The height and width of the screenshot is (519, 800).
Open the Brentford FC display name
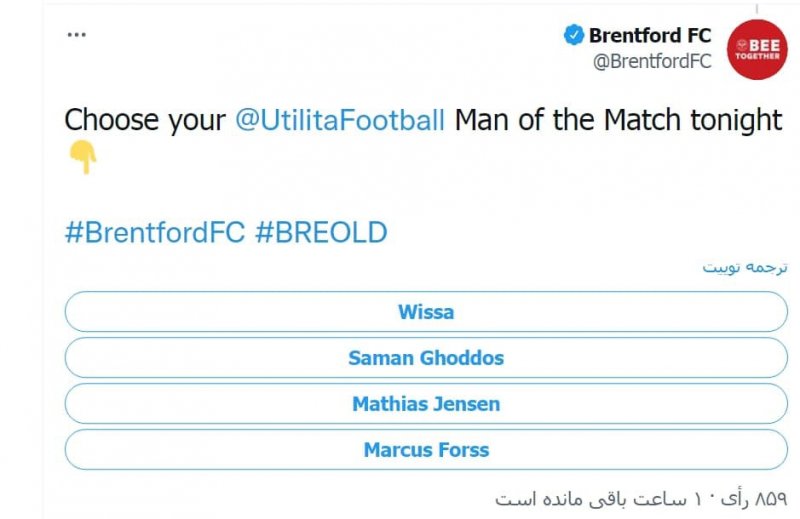649,35
